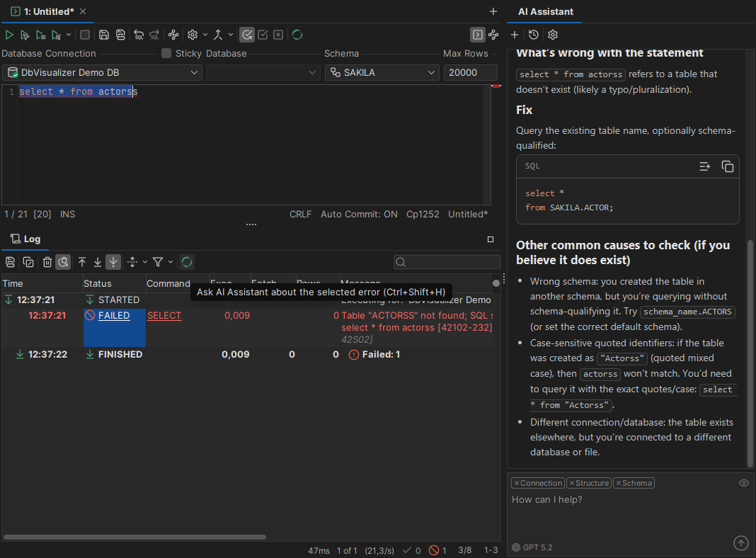Enable auto-scroll to newest log entries

(x=113, y=262)
